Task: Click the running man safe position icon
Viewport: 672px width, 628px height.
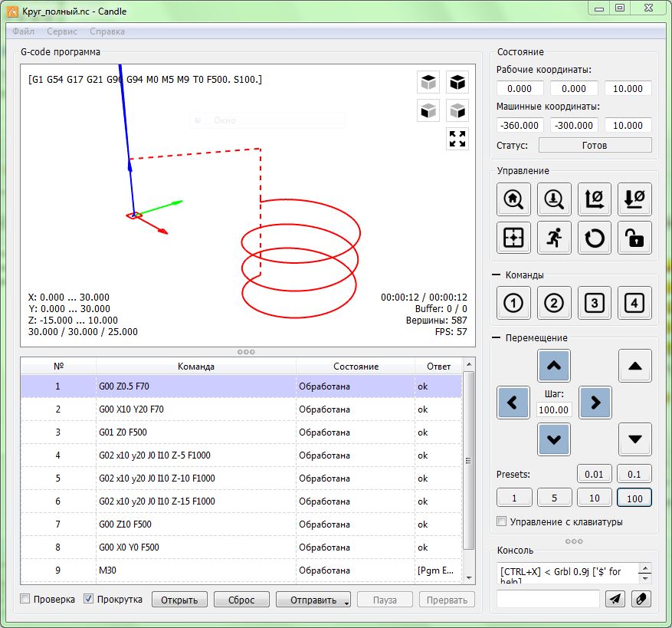Action: click(553, 238)
